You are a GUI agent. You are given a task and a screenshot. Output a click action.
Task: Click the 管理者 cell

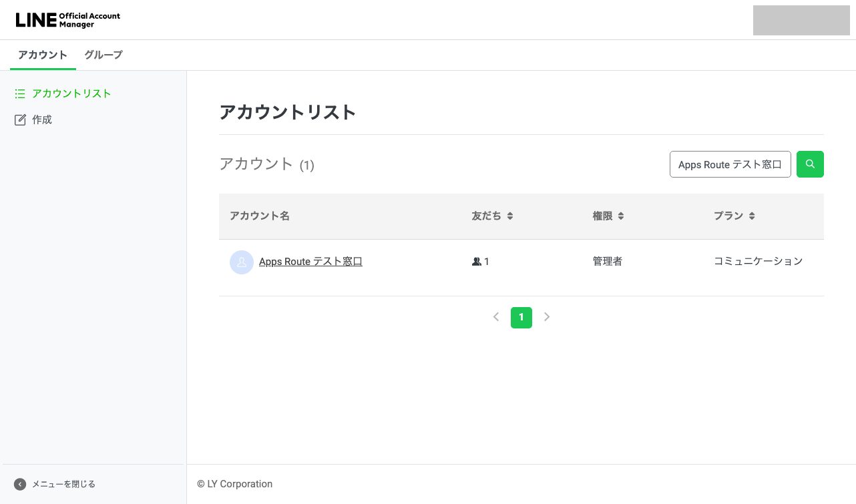coord(608,262)
